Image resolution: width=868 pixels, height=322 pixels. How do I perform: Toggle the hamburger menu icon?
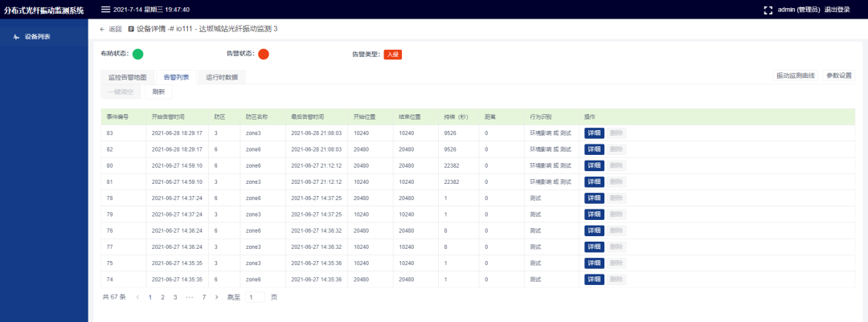106,10
